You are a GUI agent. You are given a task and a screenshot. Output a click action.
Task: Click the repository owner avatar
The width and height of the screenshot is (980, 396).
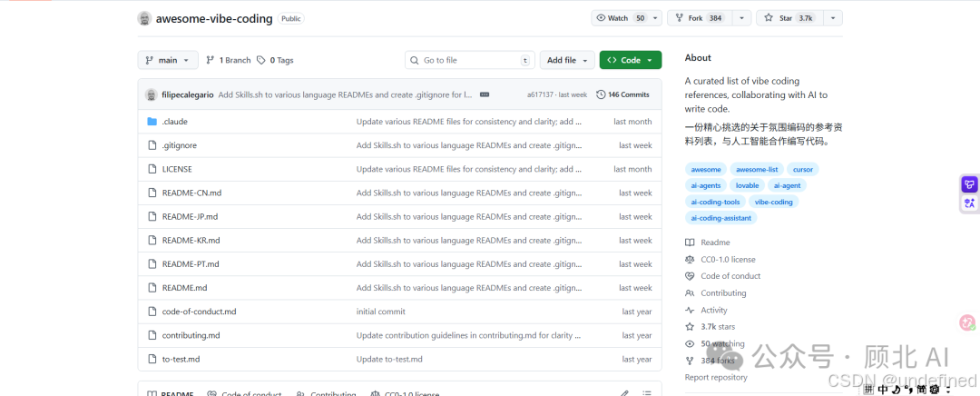click(x=144, y=18)
